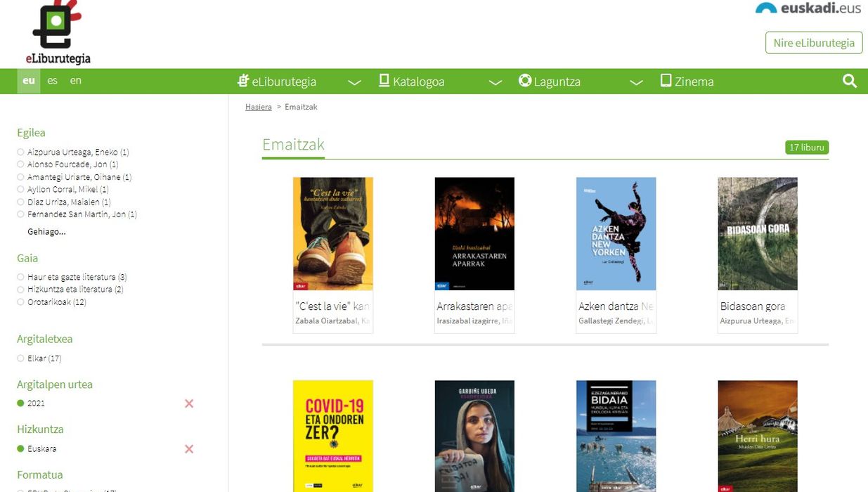Image resolution: width=868 pixels, height=492 pixels.
Task: Open Arrakastaren aparrak title link
Action: pos(474,306)
